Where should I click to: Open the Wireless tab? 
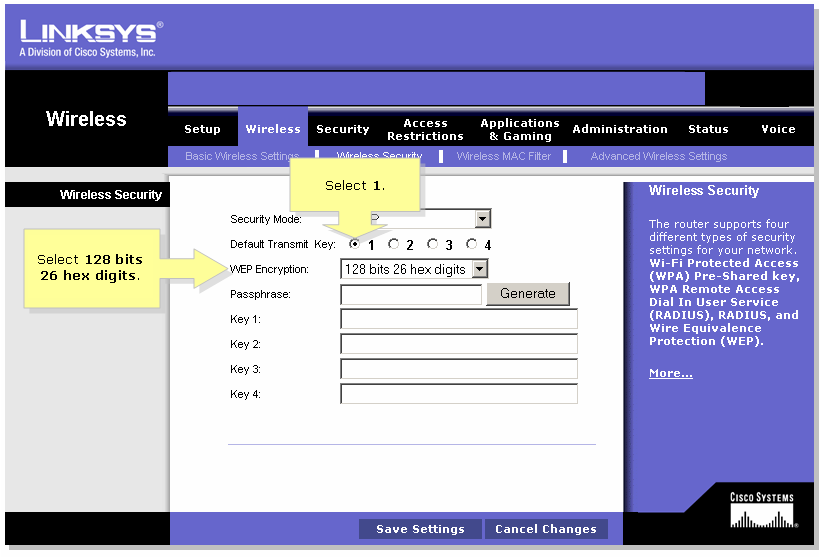tap(273, 129)
